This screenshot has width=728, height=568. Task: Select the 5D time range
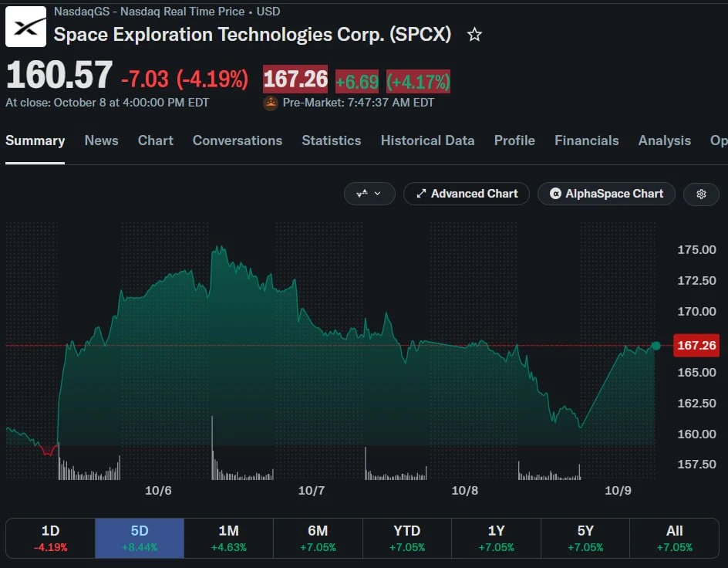pos(140,538)
